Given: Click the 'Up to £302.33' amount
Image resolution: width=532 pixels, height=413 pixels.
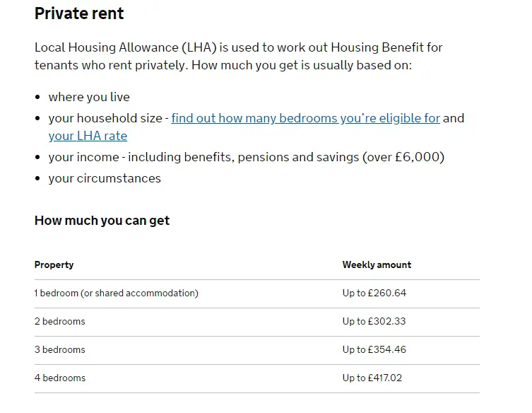Looking at the screenshot, I should coord(374,321).
